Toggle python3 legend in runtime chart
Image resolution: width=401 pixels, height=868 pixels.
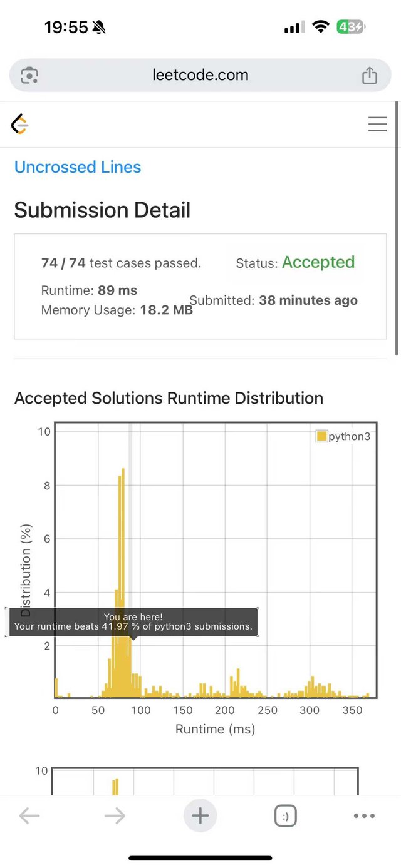click(x=343, y=436)
